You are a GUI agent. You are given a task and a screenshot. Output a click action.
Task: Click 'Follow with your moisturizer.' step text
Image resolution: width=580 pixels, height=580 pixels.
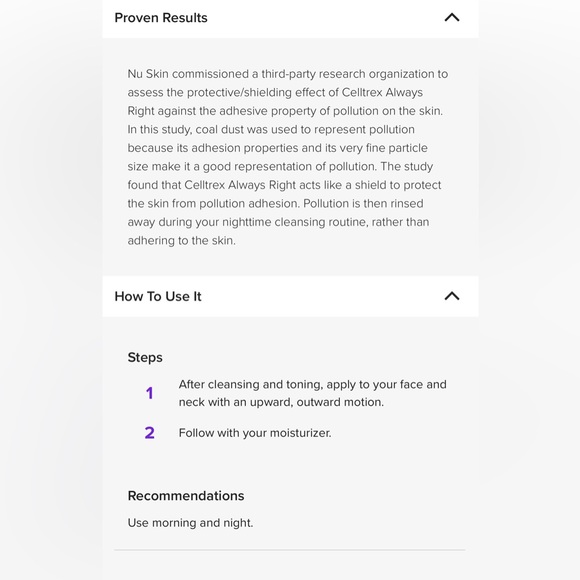point(255,433)
